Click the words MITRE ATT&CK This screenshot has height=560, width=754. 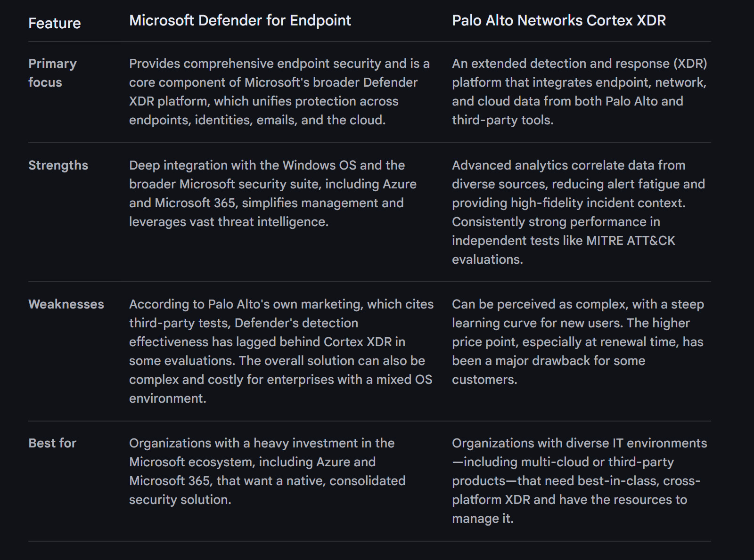[x=631, y=241]
